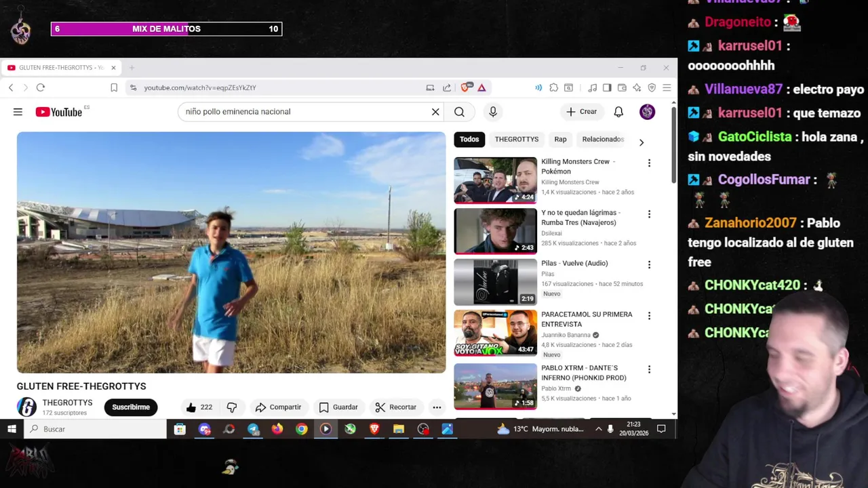Click the Crear button
Screen dimensions: 868x488
point(582,112)
